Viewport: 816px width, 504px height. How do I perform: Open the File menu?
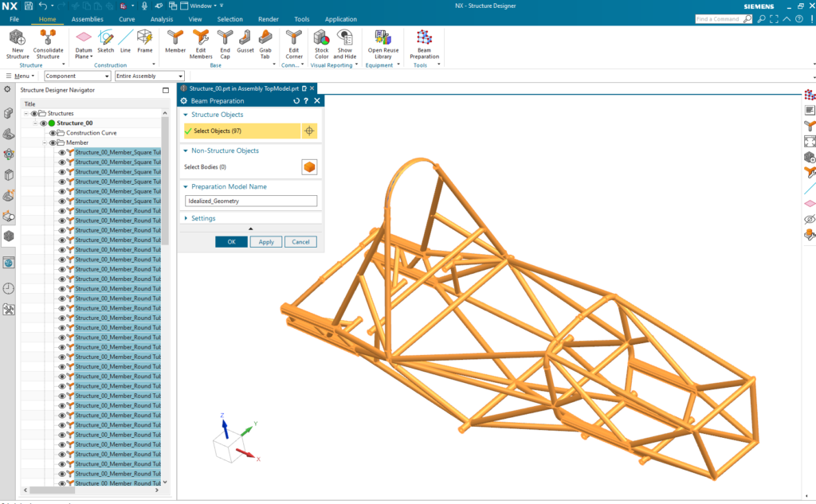point(14,18)
